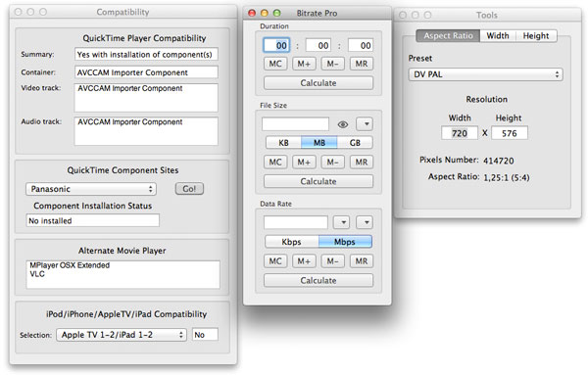The height and width of the screenshot is (375, 588).
Task: Click MR in the File Size section
Action: point(362,163)
